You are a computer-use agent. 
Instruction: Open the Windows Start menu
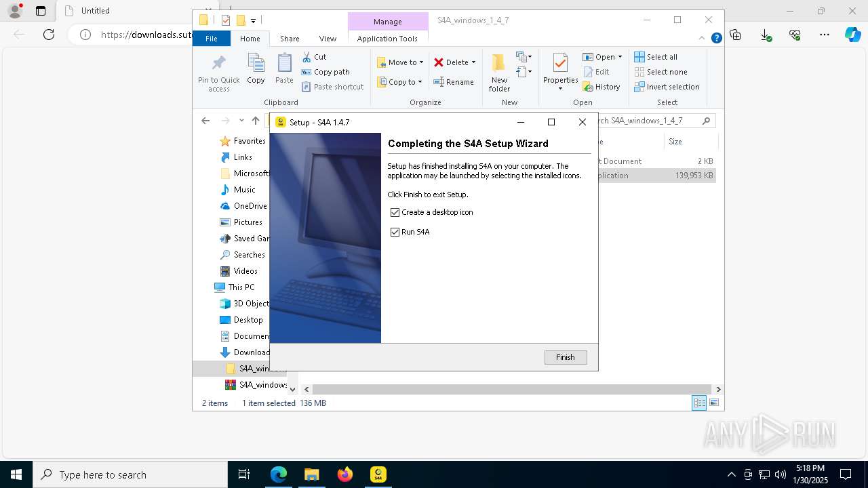coord(16,474)
